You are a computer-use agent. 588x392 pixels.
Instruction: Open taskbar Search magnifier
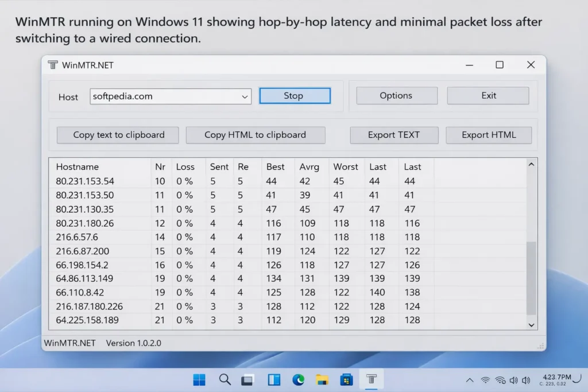click(225, 379)
